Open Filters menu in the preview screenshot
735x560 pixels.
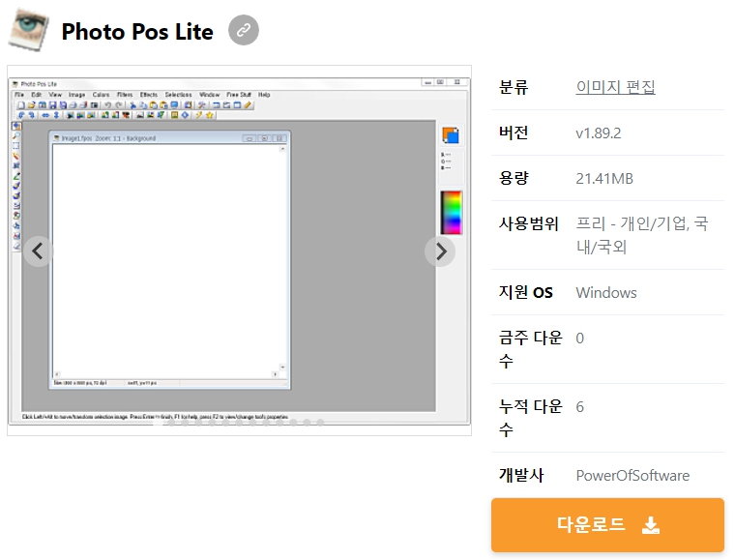125,95
